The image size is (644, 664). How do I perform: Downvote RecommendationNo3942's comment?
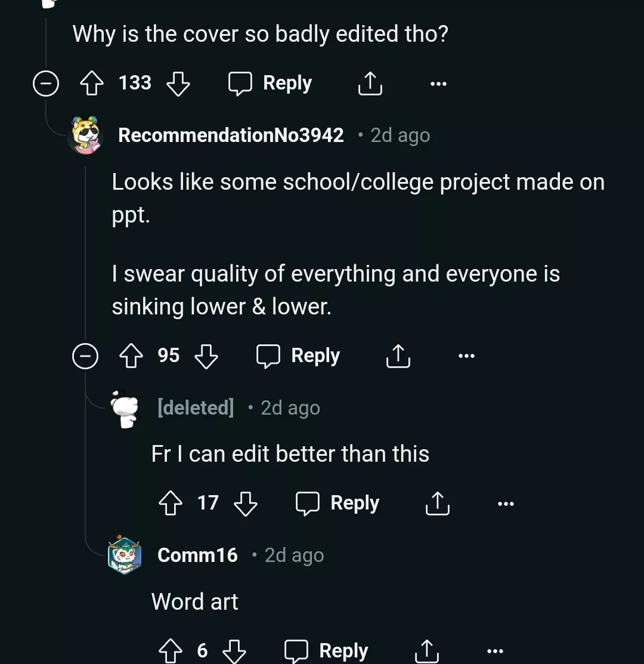206,356
